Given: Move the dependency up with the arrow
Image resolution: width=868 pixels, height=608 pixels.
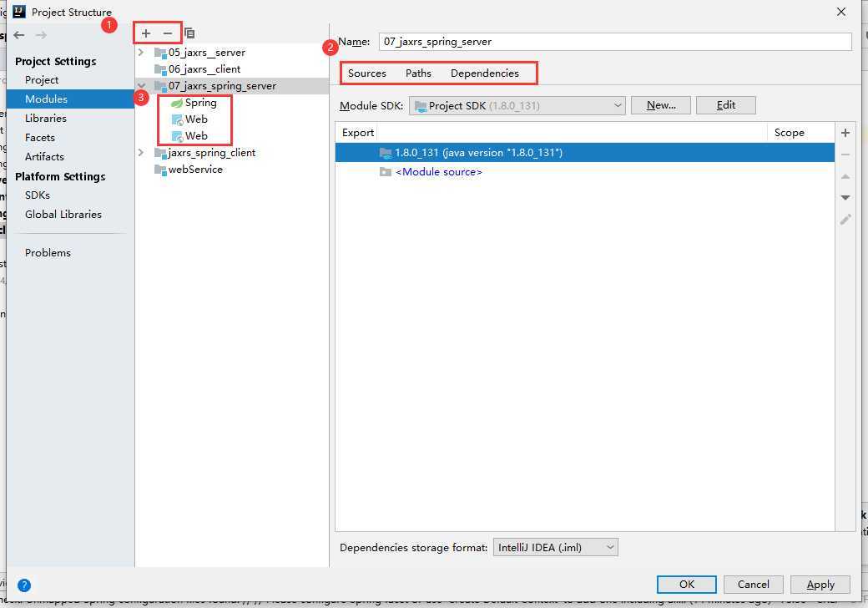Looking at the screenshot, I should point(845,177).
